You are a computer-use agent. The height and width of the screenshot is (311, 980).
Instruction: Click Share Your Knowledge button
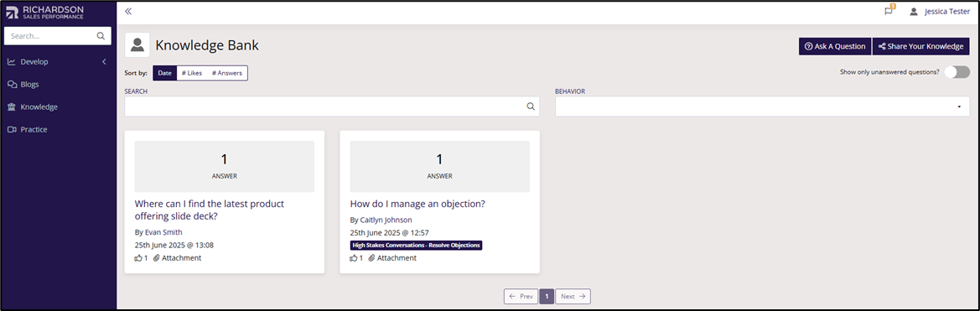tap(920, 46)
